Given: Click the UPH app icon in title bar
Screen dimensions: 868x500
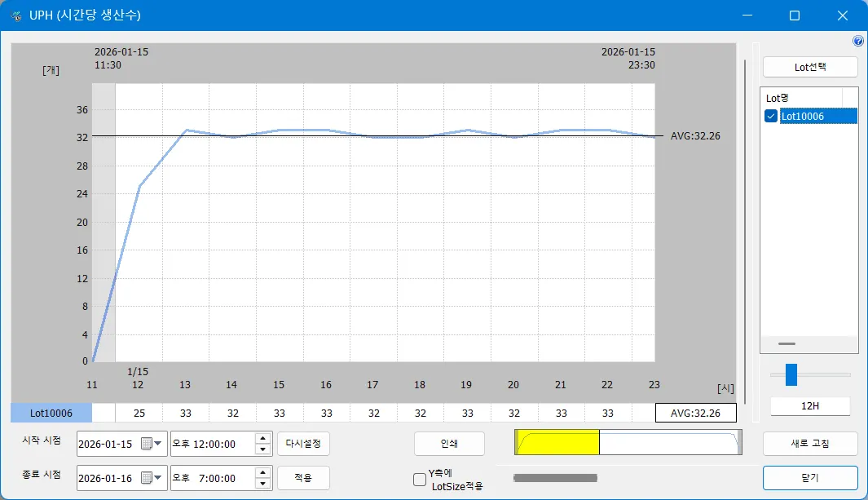Looking at the screenshot, I should pos(15,15).
